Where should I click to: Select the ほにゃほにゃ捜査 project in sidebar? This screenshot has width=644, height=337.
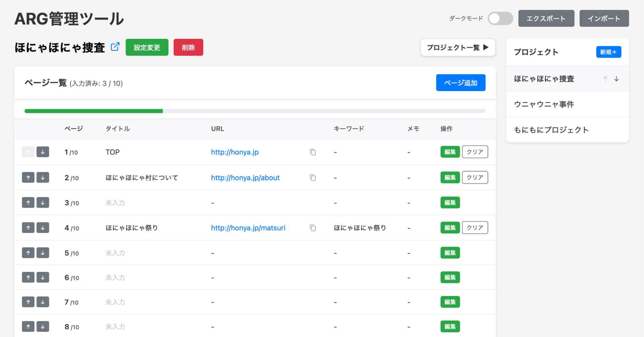pyautogui.click(x=544, y=79)
